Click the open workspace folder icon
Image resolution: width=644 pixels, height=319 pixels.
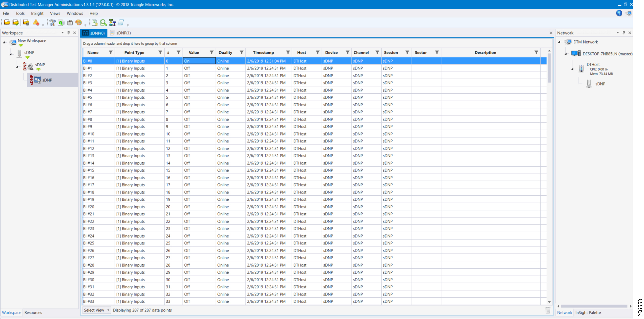[x=7, y=23]
